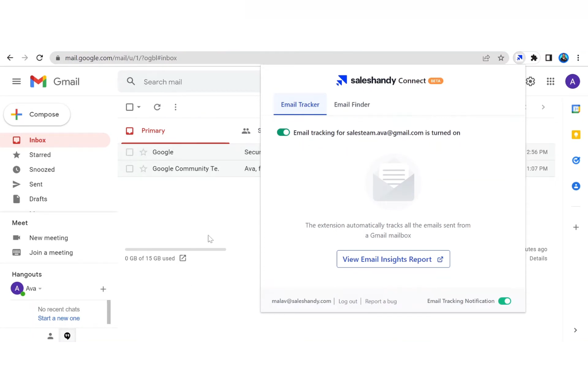Screen dimensions: 588x392
Task: Switch to the Email Finder tab
Action: coord(352,104)
